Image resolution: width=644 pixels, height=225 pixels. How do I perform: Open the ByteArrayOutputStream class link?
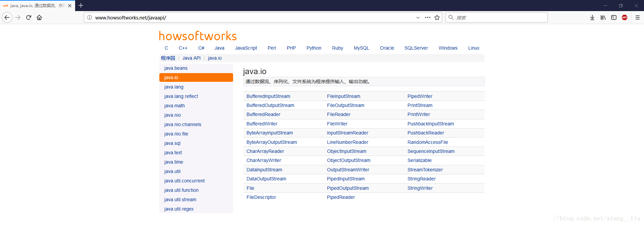272,142
